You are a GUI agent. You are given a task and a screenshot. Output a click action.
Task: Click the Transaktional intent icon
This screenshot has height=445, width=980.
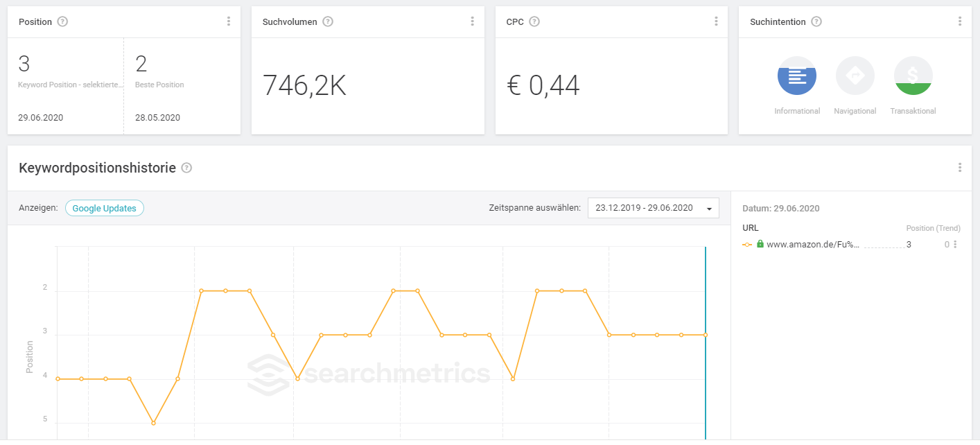913,76
